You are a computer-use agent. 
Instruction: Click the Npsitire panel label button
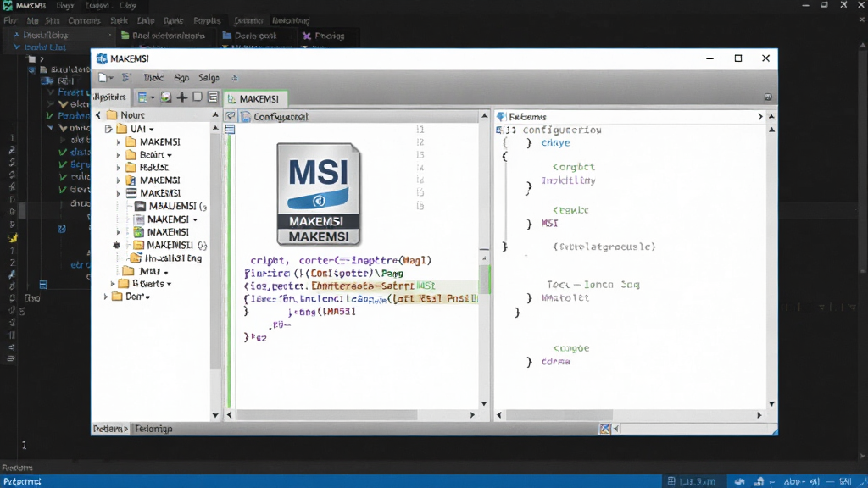click(x=109, y=97)
